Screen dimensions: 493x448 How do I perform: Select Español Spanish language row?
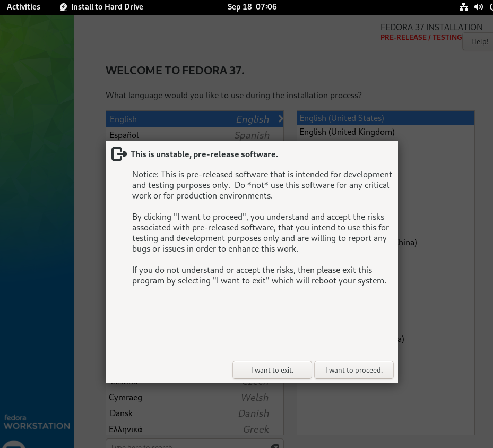195,135
